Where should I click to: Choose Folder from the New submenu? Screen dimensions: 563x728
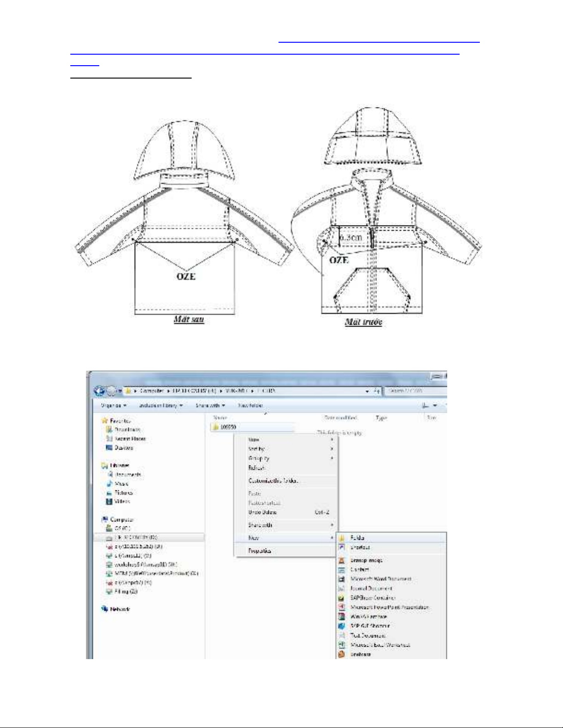pyautogui.click(x=357, y=537)
